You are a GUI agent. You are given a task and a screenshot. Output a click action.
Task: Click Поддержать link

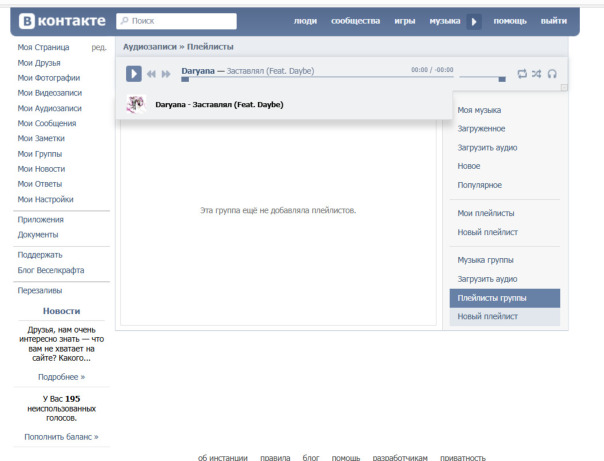(40, 255)
